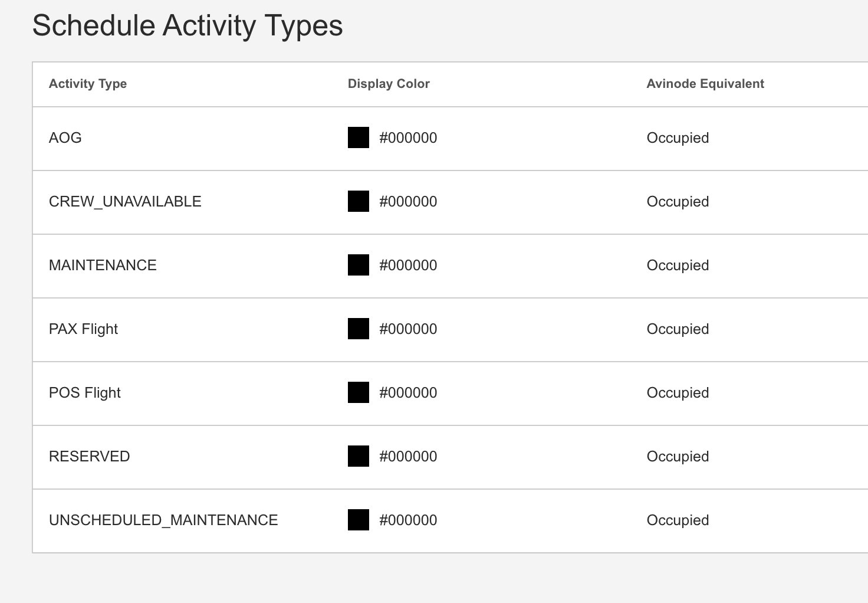868x603 pixels.
Task: Click the UNSCHEDULED_MAINTENANCE activity name
Action: (x=163, y=520)
